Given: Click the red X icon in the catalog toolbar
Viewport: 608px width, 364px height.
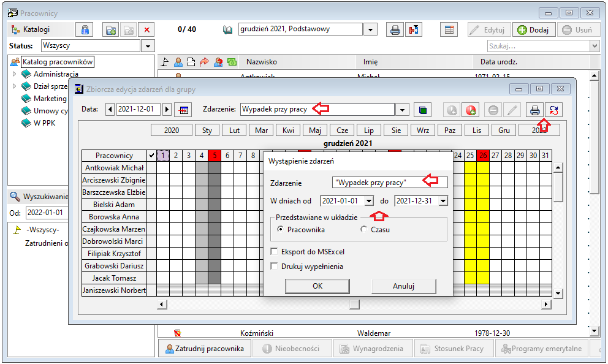Looking at the screenshot, I should pyautogui.click(x=146, y=30).
